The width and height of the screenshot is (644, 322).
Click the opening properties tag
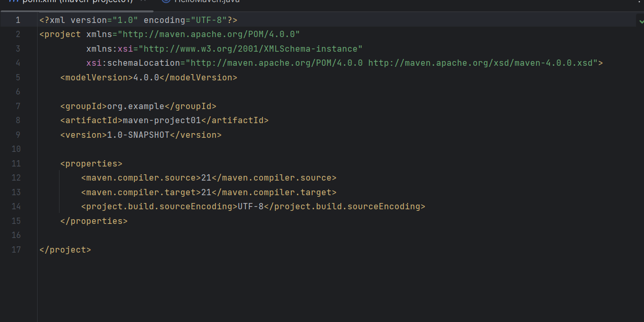tap(91, 163)
